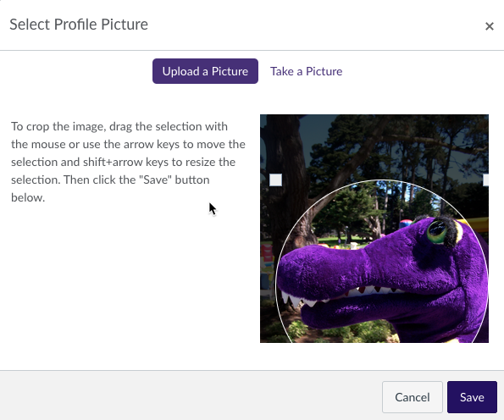Switch to the Upload a Picture tab
504x420 pixels.
tap(205, 71)
